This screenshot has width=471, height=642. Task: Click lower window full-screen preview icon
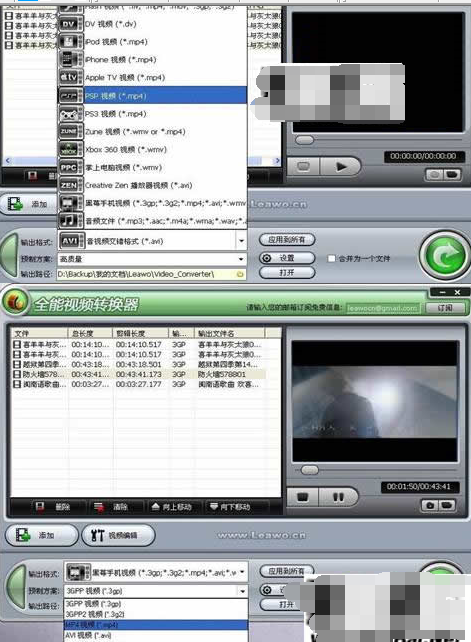pos(446,505)
